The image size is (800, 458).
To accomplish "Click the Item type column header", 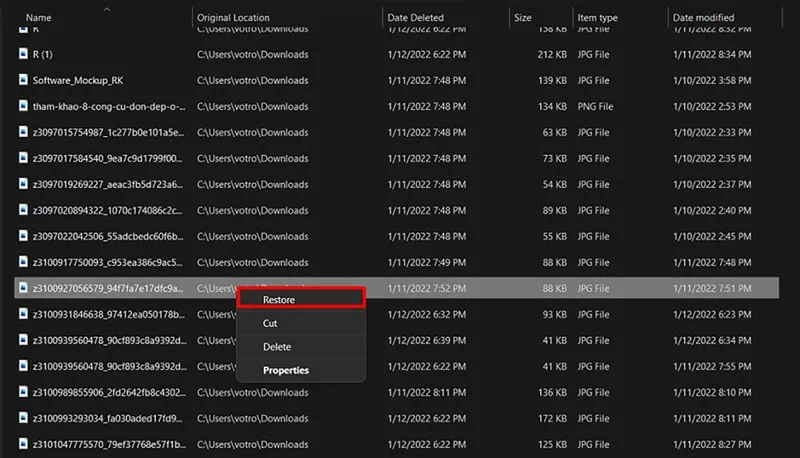I will click(x=597, y=17).
